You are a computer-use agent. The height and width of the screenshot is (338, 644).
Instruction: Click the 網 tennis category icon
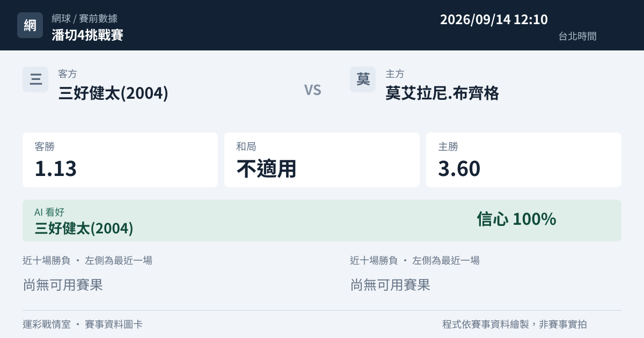[x=30, y=25]
